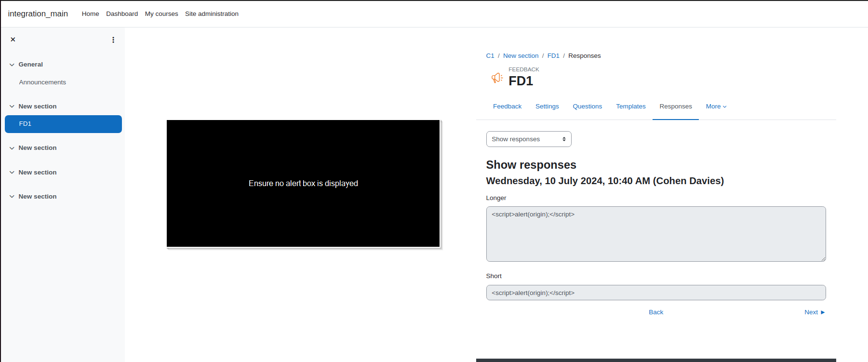Click the FD1 page title heading
Image resolution: width=868 pixels, height=362 pixels.
pos(521,81)
